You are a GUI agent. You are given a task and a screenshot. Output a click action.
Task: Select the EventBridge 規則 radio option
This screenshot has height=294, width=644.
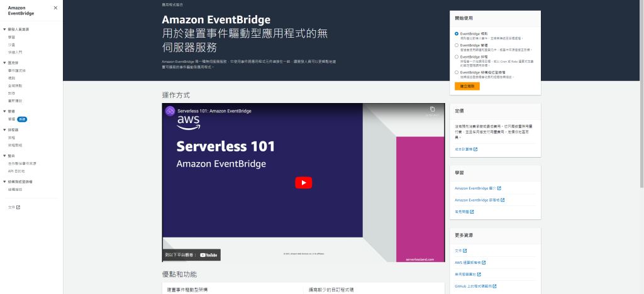457,34
